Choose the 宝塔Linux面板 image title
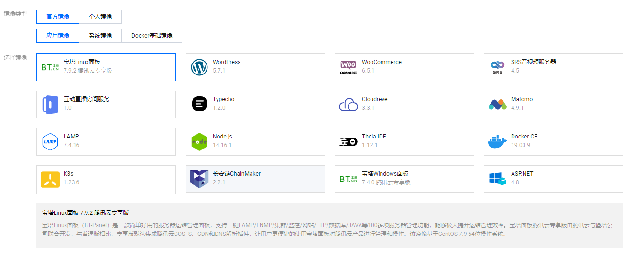 82,62
